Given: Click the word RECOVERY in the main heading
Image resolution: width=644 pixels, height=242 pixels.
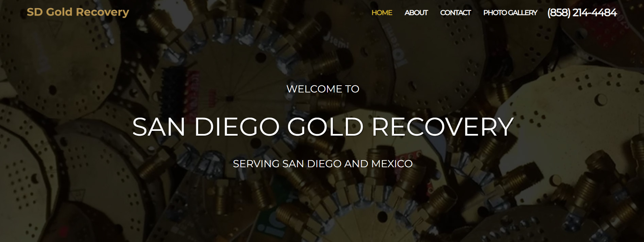Looking at the screenshot, I should tap(443, 127).
